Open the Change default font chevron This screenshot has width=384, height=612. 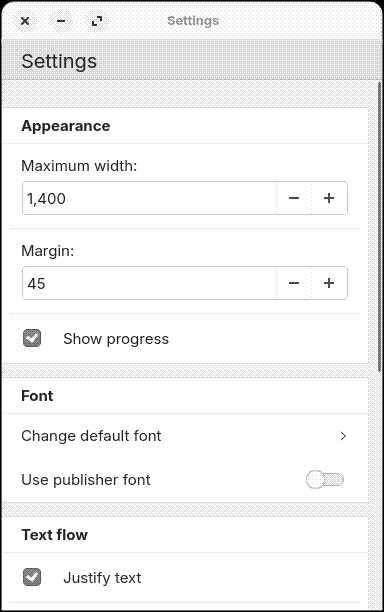[x=343, y=436]
